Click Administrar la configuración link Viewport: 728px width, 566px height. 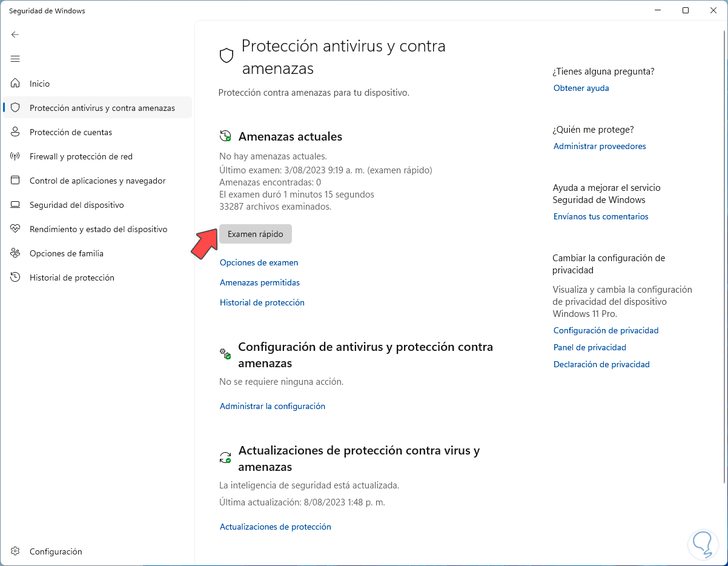pos(272,406)
